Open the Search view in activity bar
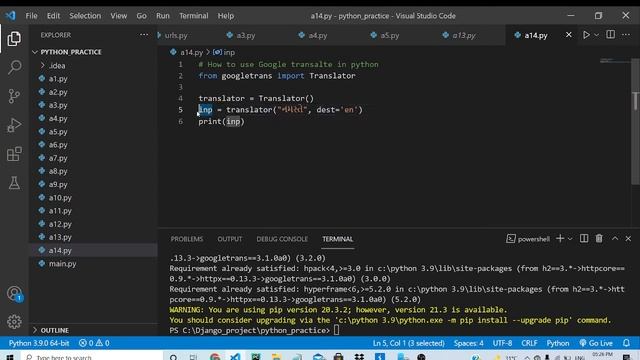The height and width of the screenshot is (360, 640). 14,67
